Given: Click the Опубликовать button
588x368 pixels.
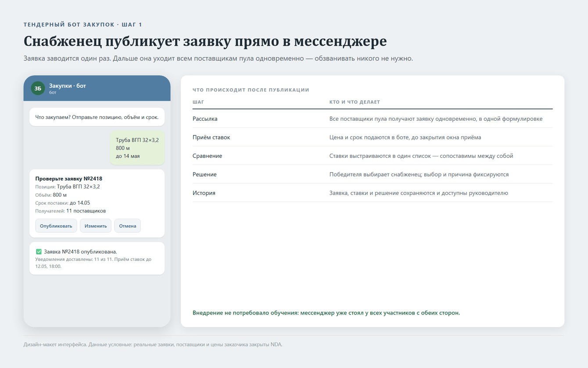Looking at the screenshot, I should [x=56, y=226].
